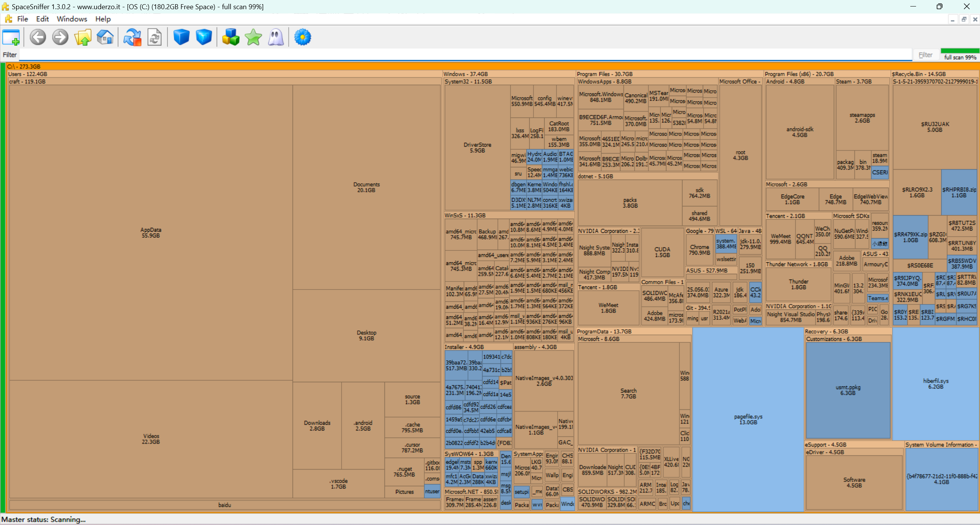Select the steamapps 2.6GB block
980x525 pixels.
click(x=862, y=118)
